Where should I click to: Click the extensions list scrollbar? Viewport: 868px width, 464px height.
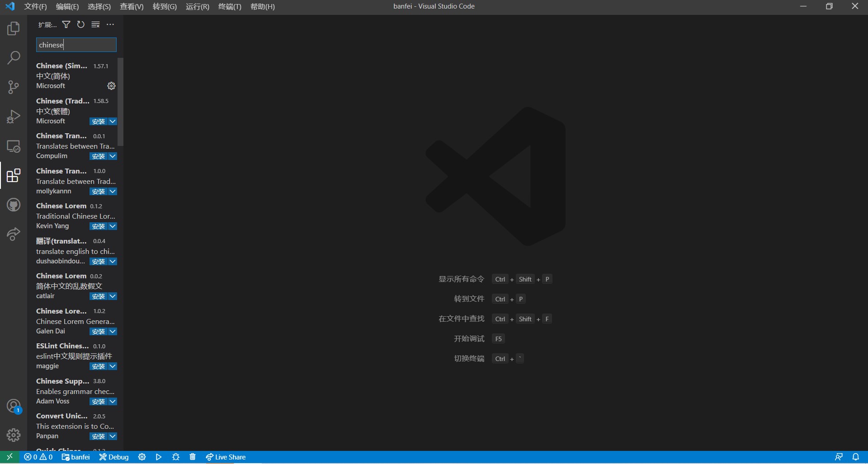pyautogui.click(x=120, y=102)
